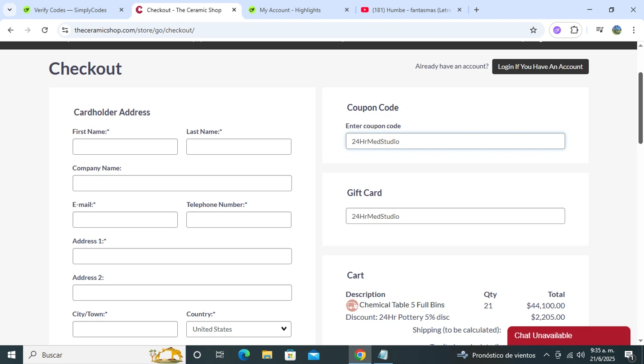Launch Microsoft Edge from taskbar
Image resolution: width=644 pixels, height=364 pixels.
pyautogui.click(x=244, y=355)
